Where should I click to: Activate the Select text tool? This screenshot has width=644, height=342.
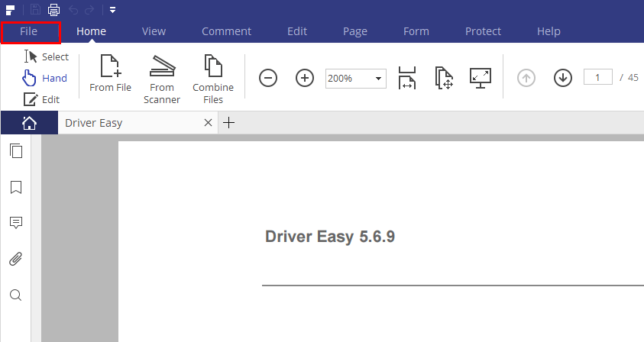coord(47,56)
